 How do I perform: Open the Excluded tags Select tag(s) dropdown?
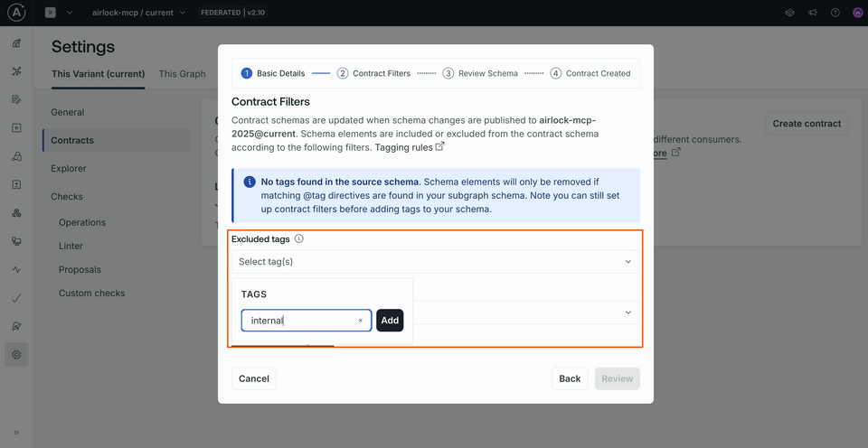click(435, 262)
